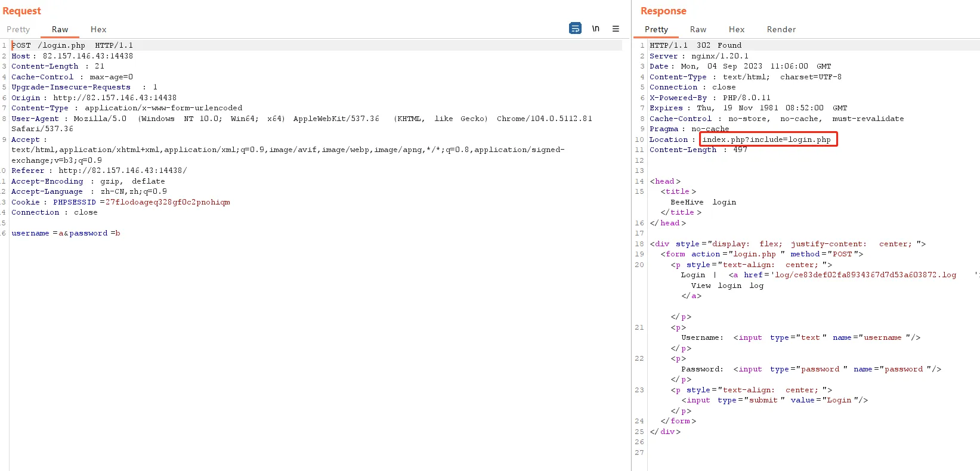Click the Pragma: no-cache header
The image size is (980, 471).
[x=690, y=129]
